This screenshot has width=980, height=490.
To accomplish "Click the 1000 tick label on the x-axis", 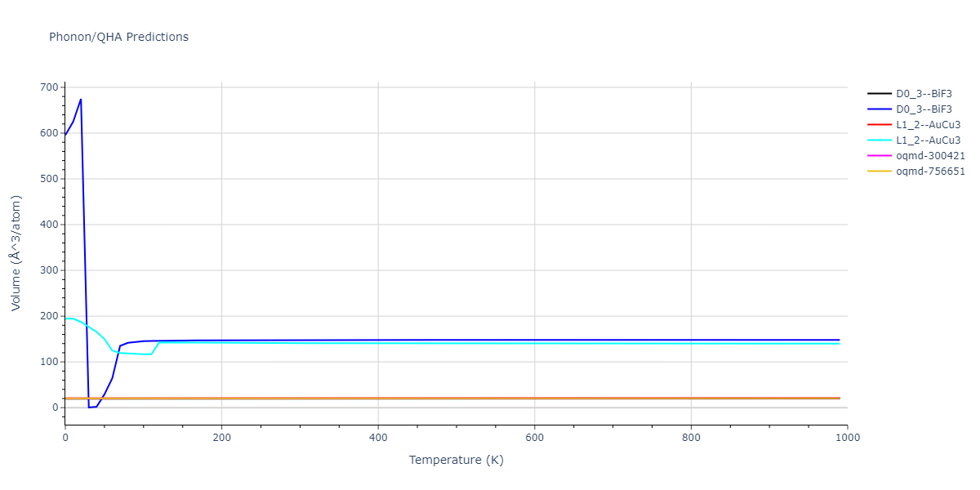I will [x=847, y=438].
